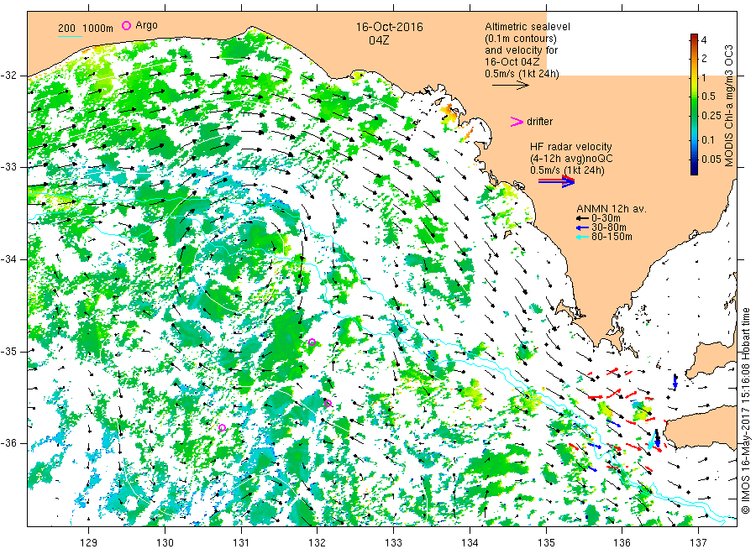Click the '(0.1m contours)' legend line
756x554 pixels.
click(521, 39)
